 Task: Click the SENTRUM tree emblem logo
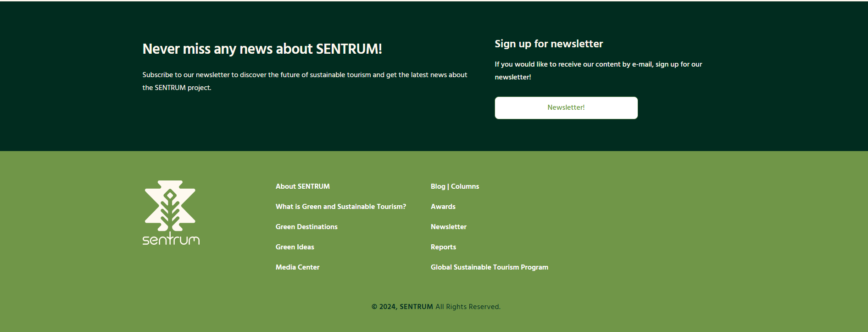point(170,205)
